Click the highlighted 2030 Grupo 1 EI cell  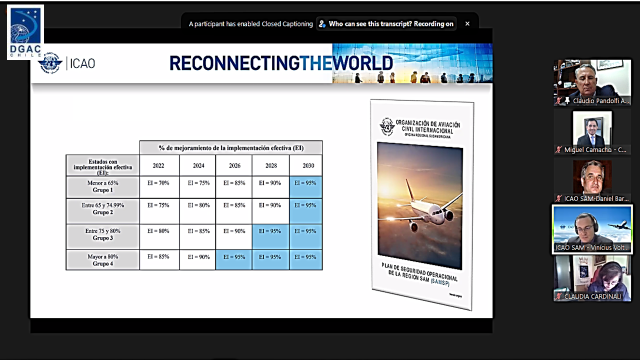306,187
